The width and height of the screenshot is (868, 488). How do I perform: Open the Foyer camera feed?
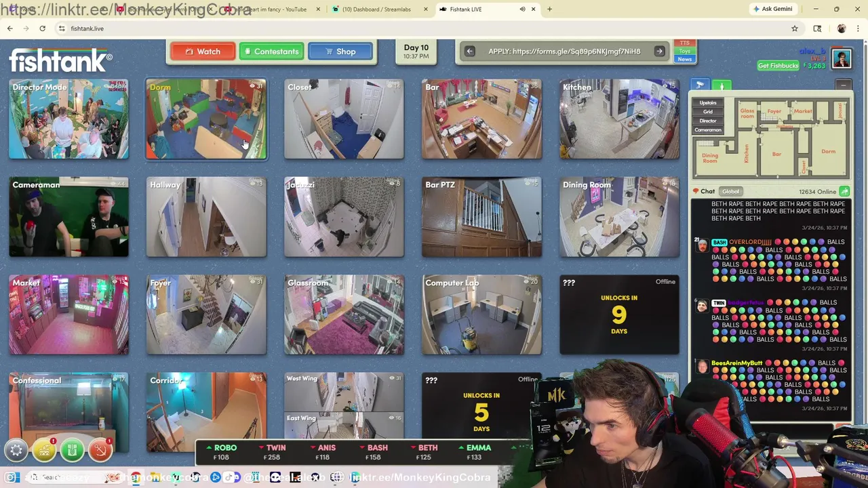coord(206,314)
